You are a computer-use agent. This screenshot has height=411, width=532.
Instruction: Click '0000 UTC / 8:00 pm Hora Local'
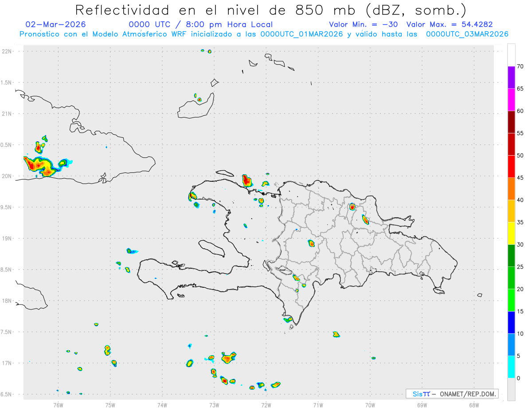201,24
